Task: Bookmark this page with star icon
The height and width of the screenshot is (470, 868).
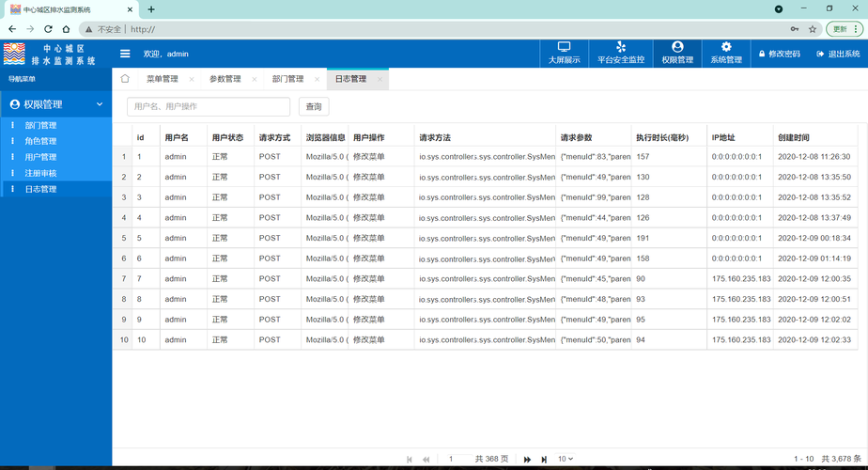Action: coord(813,29)
